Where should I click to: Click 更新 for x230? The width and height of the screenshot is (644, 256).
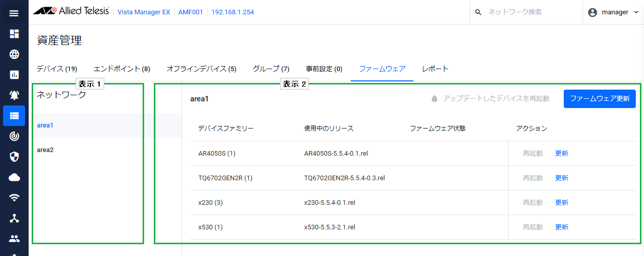[x=562, y=203]
